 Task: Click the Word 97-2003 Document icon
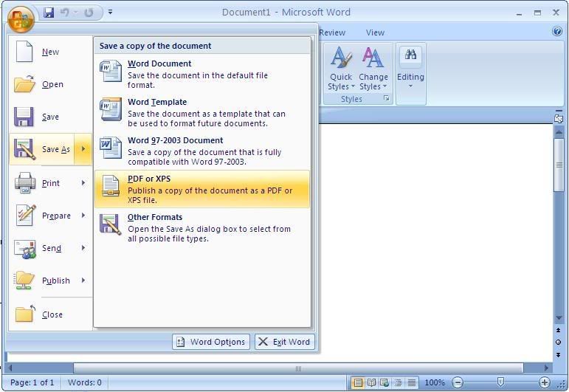click(111, 148)
